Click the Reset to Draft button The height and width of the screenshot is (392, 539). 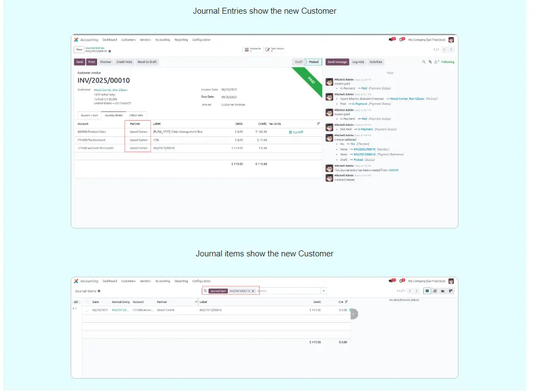147,62
